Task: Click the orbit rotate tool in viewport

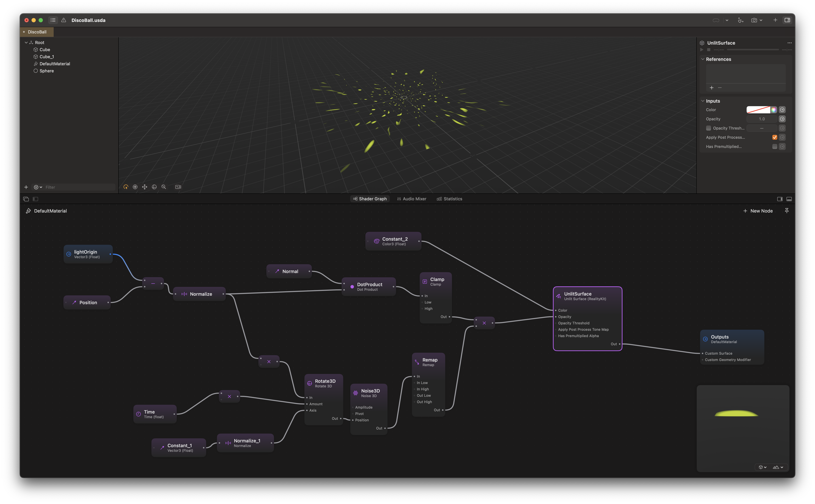Action: point(154,187)
